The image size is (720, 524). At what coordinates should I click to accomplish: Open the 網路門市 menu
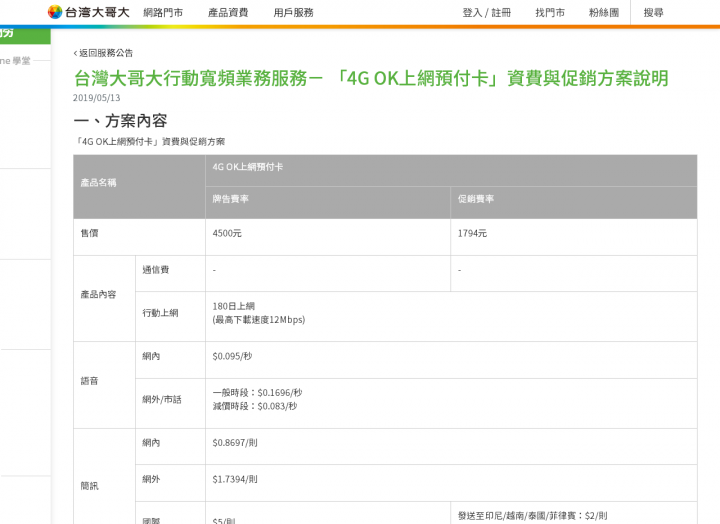click(x=163, y=12)
